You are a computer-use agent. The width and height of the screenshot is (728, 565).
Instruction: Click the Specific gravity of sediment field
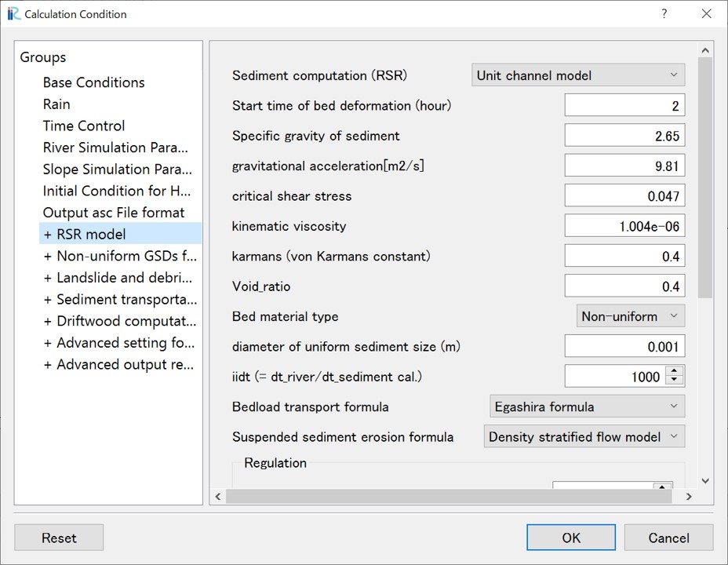(624, 136)
